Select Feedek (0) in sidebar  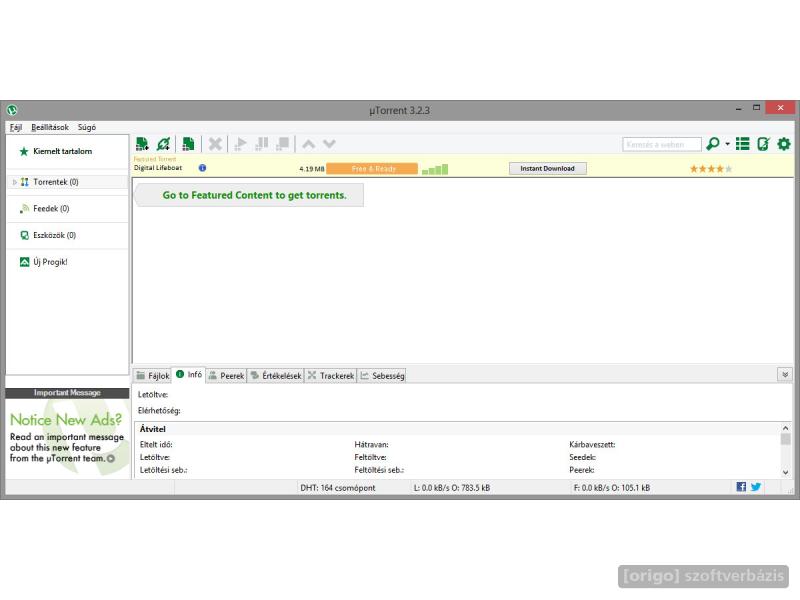(67, 209)
